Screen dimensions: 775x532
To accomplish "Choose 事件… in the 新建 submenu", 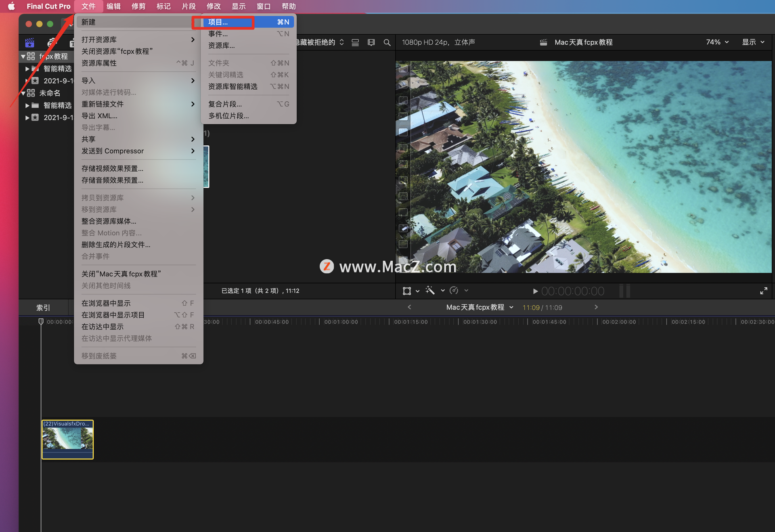I will click(248, 34).
